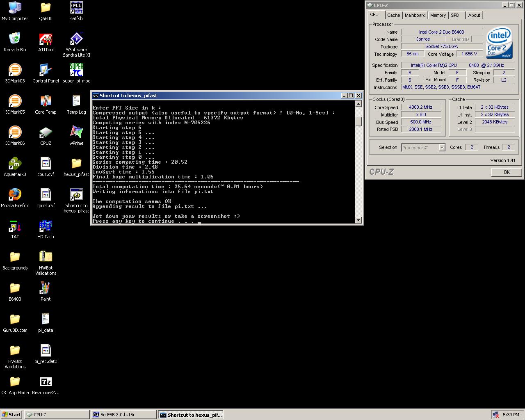Launch ATITool shortcut
The height and width of the screenshot is (420, 525).
click(x=46, y=42)
